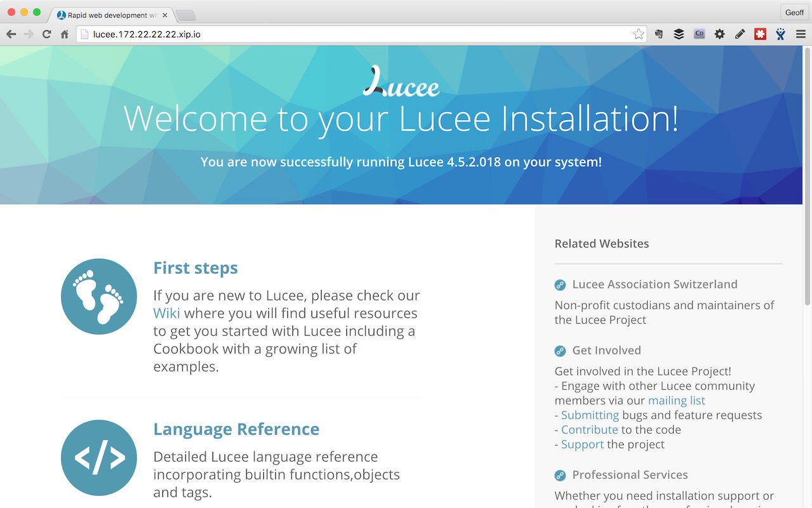Click in the browser address bar

click(x=317, y=34)
